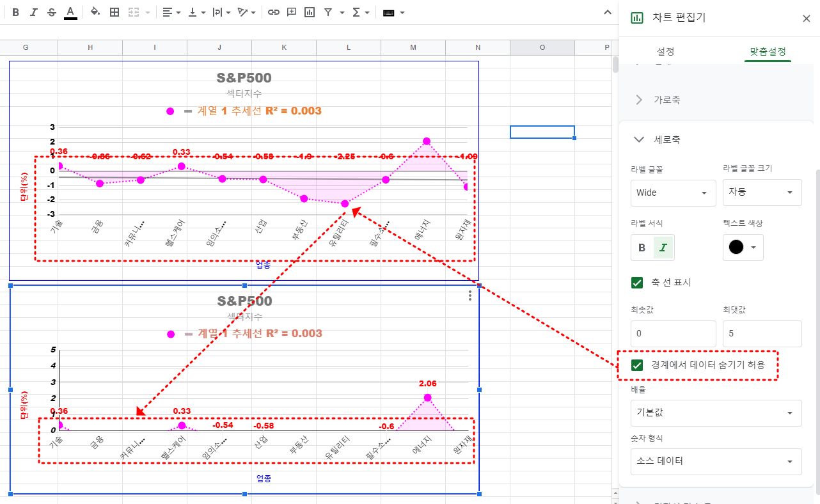Open filter views dropdown arrow
This screenshot has height=504, width=820.
[342, 12]
